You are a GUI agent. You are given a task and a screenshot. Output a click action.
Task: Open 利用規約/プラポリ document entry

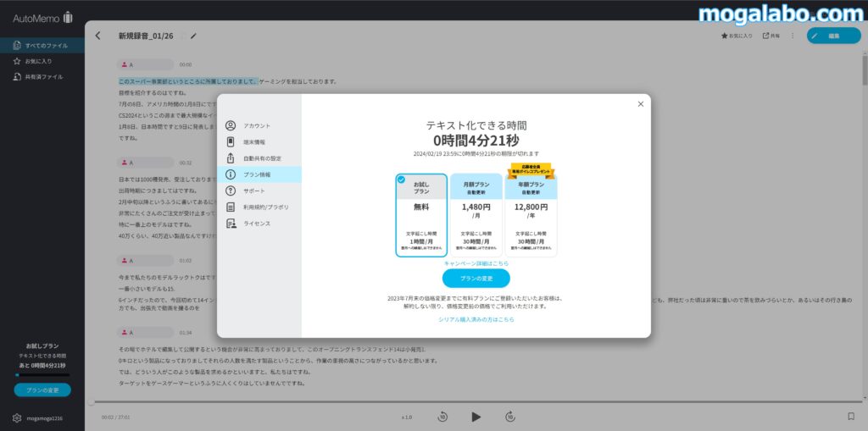pyautogui.click(x=265, y=207)
